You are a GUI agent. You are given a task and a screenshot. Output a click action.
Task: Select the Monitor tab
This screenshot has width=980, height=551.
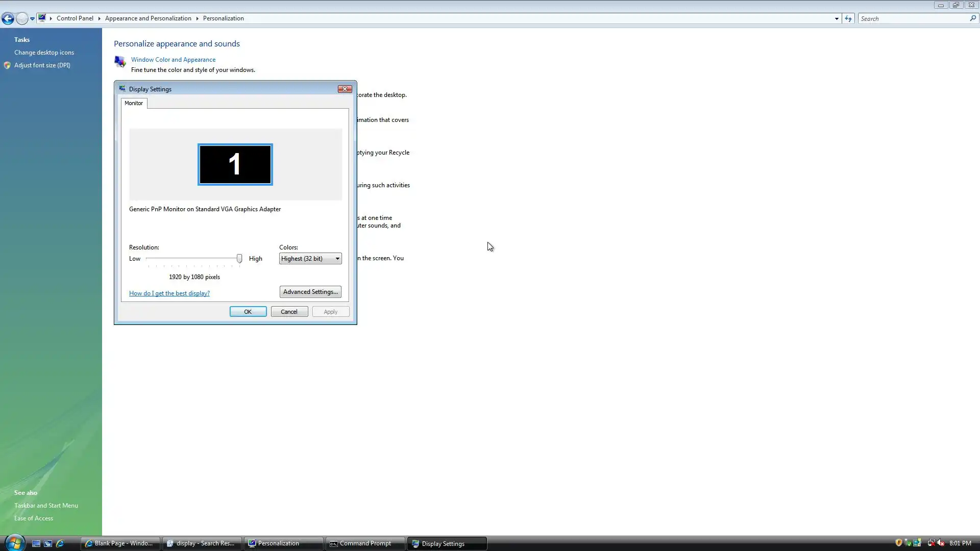click(134, 103)
